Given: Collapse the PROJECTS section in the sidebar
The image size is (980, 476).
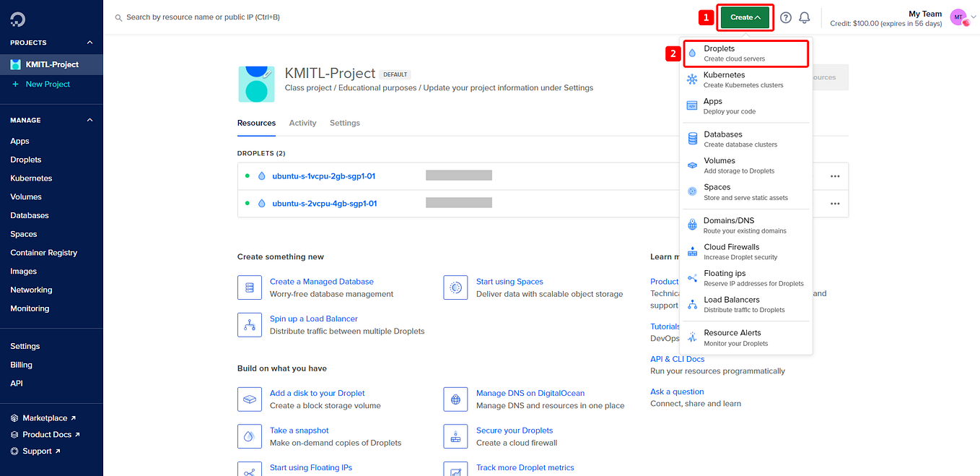Looking at the screenshot, I should point(90,42).
